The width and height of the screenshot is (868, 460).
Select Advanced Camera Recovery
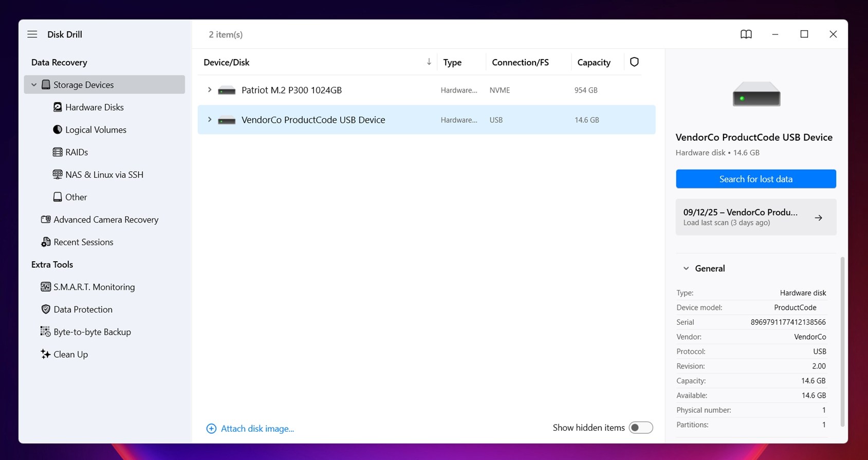tap(105, 219)
